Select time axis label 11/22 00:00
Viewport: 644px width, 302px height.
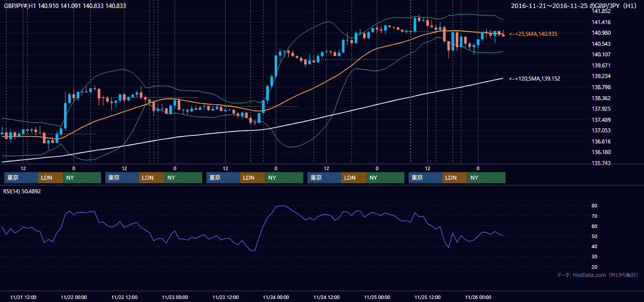point(74,297)
